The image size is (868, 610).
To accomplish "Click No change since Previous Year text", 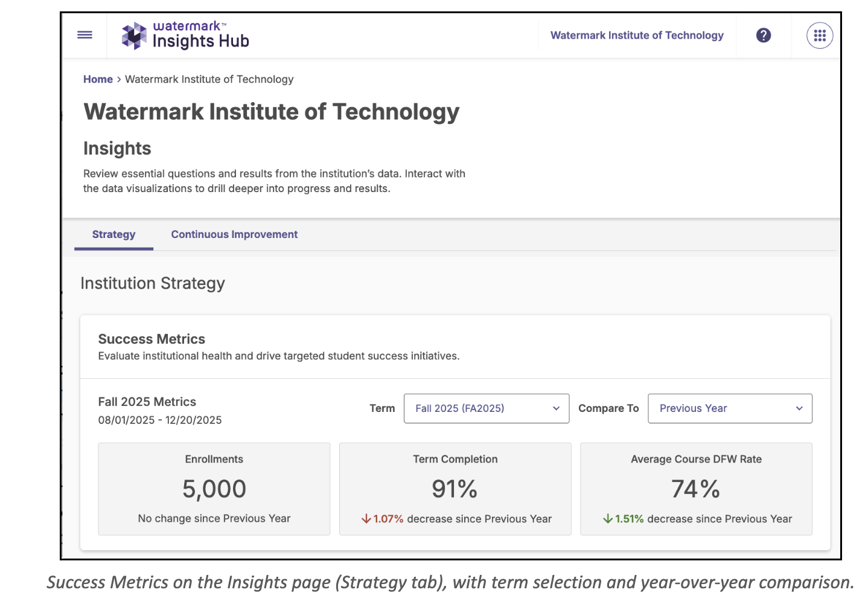I will point(214,518).
